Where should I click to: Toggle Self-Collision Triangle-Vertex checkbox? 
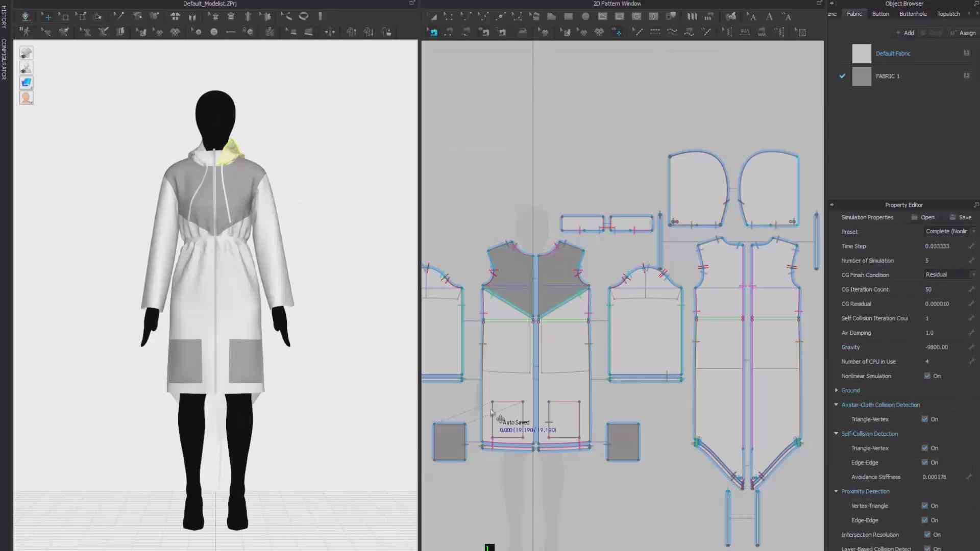pos(924,448)
